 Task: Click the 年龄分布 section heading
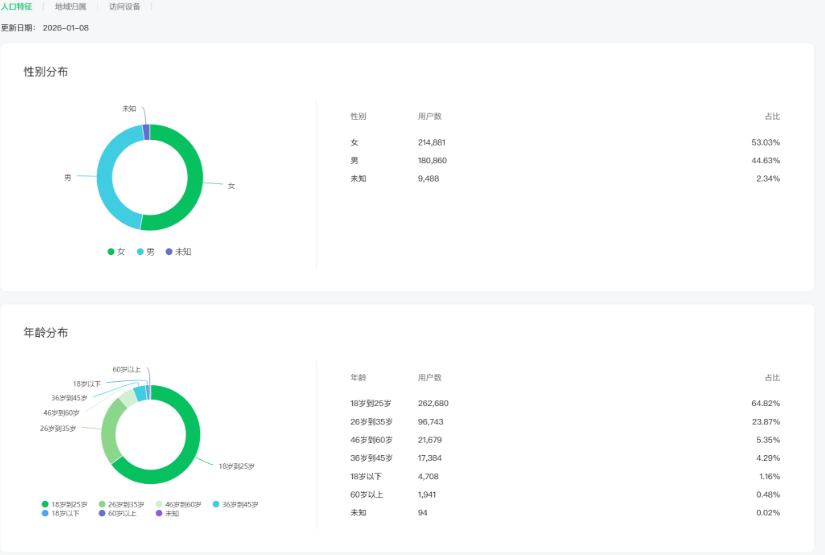pos(46,332)
